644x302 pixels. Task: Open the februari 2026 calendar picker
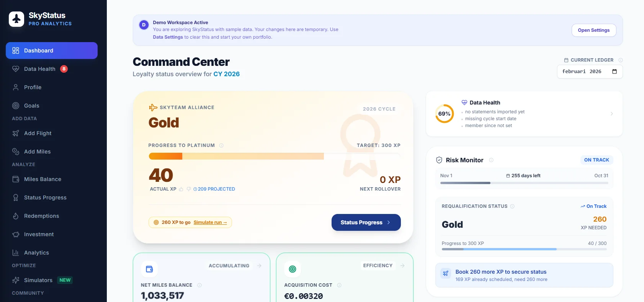click(615, 72)
